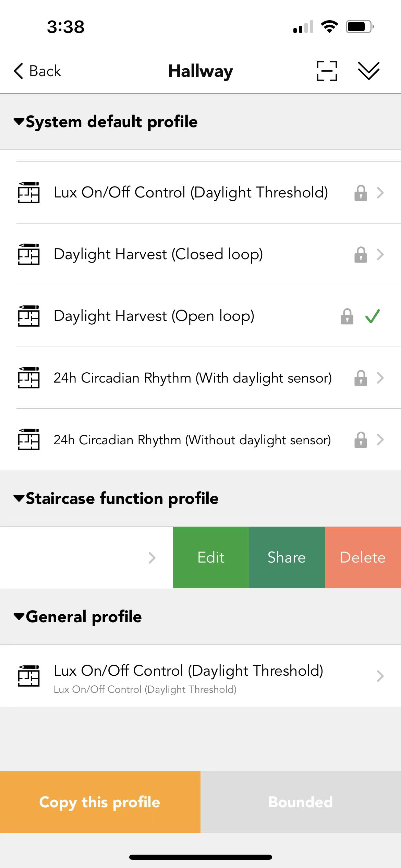Image resolution: width=401 pixels, height=868 pixels.
Task: Tap green checkmark on Daylight Harvest (Open loop)
Action: coord(373,316)
